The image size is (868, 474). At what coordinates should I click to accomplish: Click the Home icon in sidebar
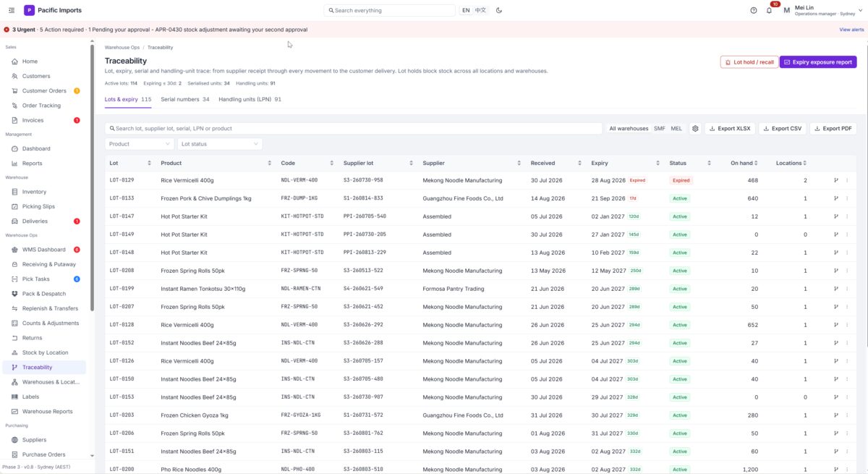point(14,62)
